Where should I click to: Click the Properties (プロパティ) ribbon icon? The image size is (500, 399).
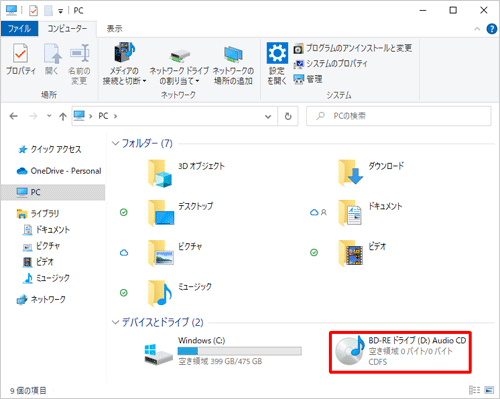(x=21, y=59)
